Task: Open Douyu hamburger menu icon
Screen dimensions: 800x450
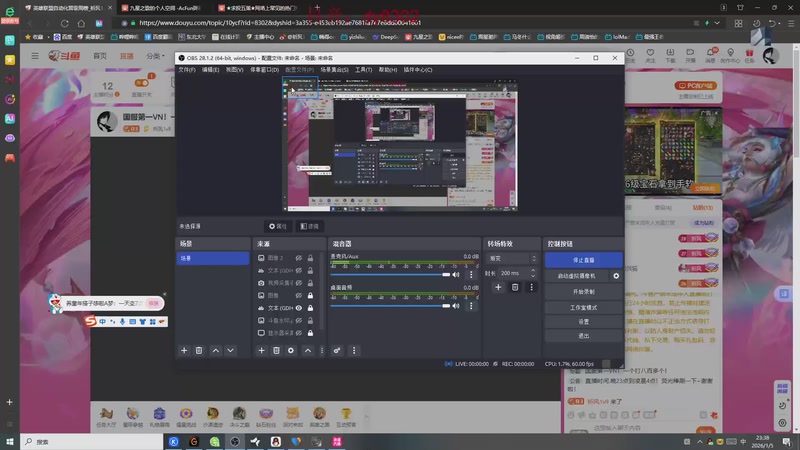Action: (x=35, y=56)
